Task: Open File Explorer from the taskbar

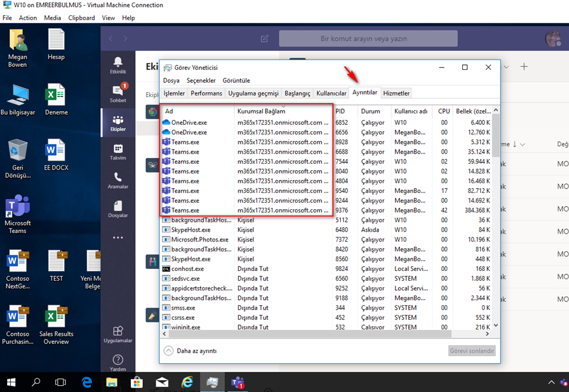Action: 112,382
